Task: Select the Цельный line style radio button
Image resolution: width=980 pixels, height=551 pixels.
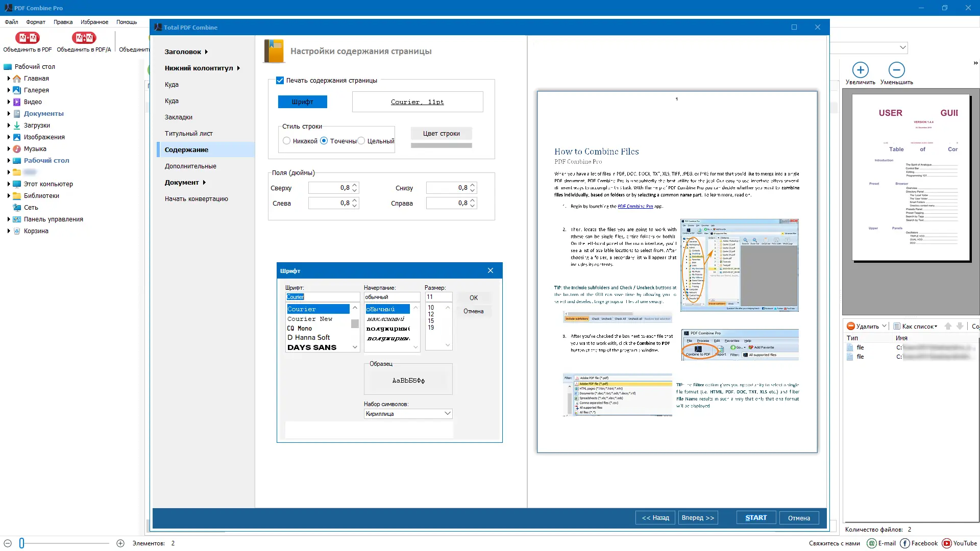Action: click(361, 141)
